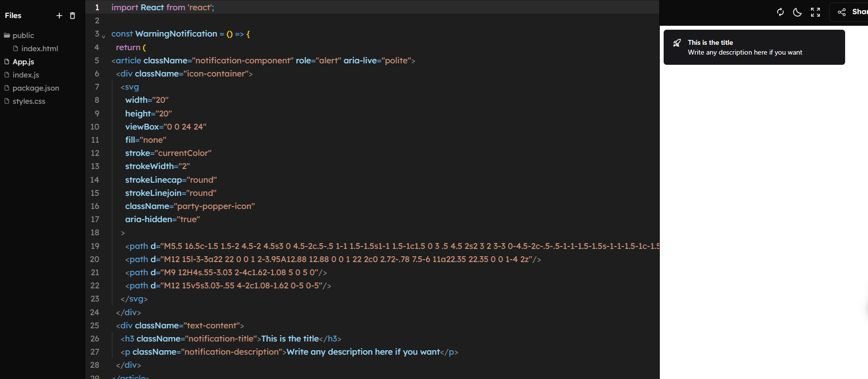
Task: Add a new file in Files panel
Action: (59, 16)
